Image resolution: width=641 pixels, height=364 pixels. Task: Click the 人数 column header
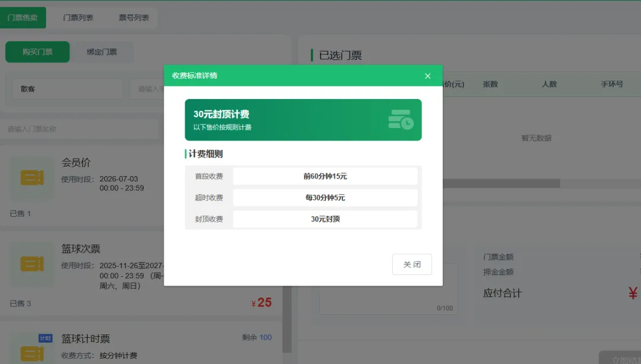[549, 84]
